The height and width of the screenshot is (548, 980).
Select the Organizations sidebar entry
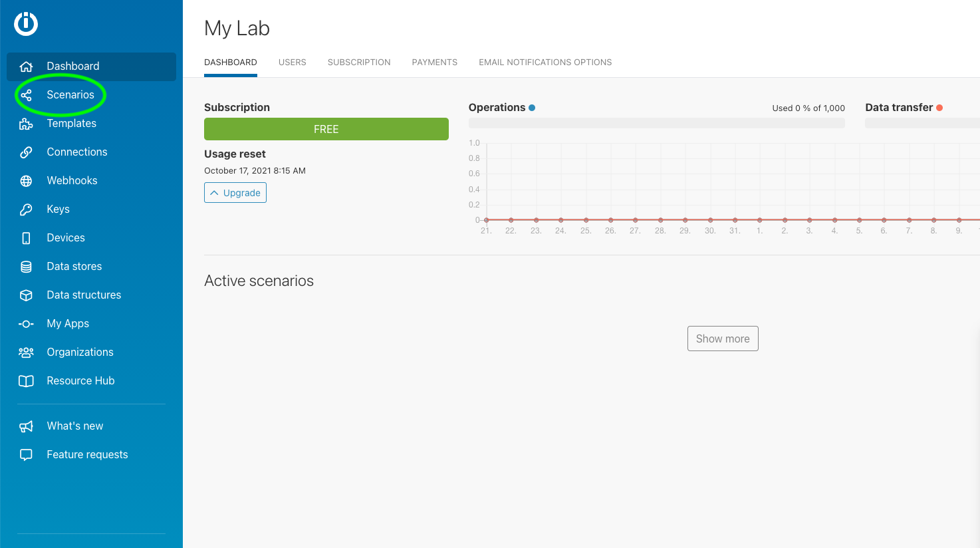(x=79, y=352)
